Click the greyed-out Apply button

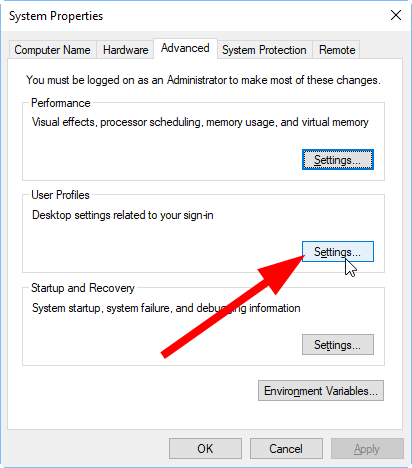pyautogui.click(x=367, y=449)
